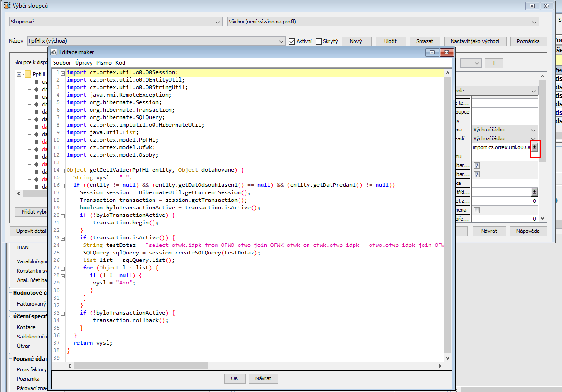Viewport: 562px width, 392px height.
Task: Click the PpfHl folder icon in the tree
Action: tap(28, 74)
